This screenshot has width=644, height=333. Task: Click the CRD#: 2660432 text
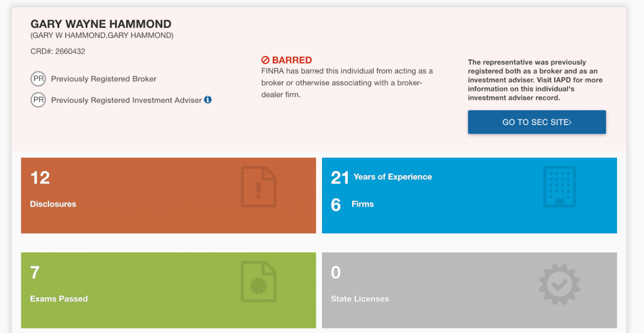pyautogui.click(x=58, y=52)
